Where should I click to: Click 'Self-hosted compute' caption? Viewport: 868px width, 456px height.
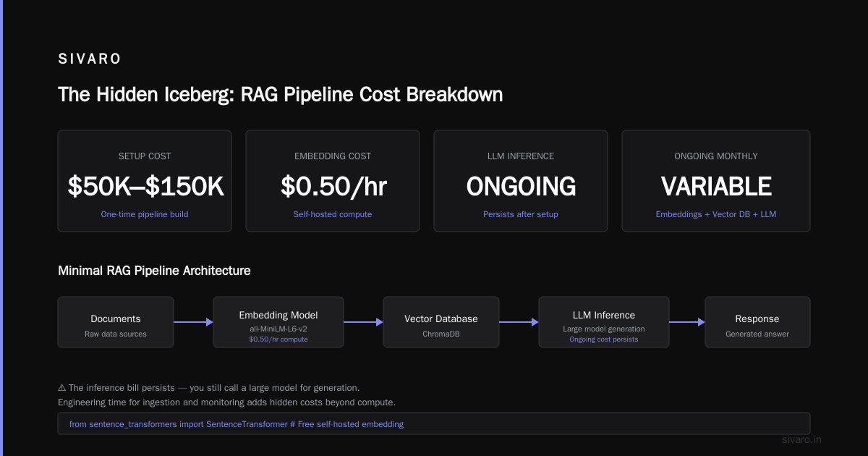point(333,214)
